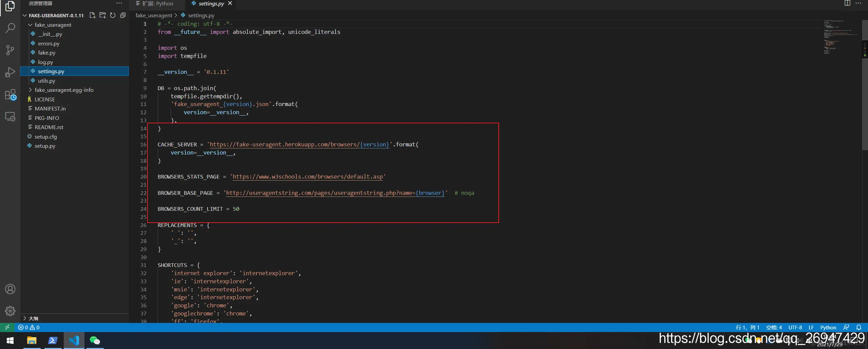
Task: Open the README.rst file
Action: (x=49, y=127)
